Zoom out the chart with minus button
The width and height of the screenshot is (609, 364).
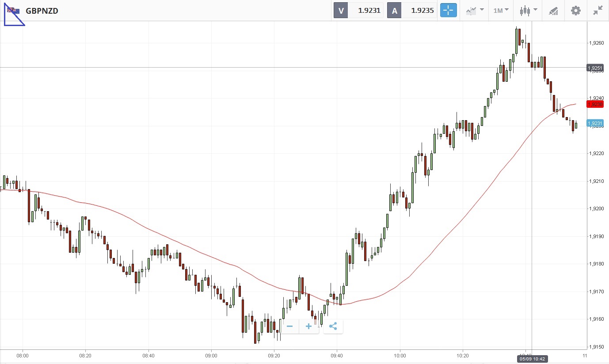(x=290, y=326)
